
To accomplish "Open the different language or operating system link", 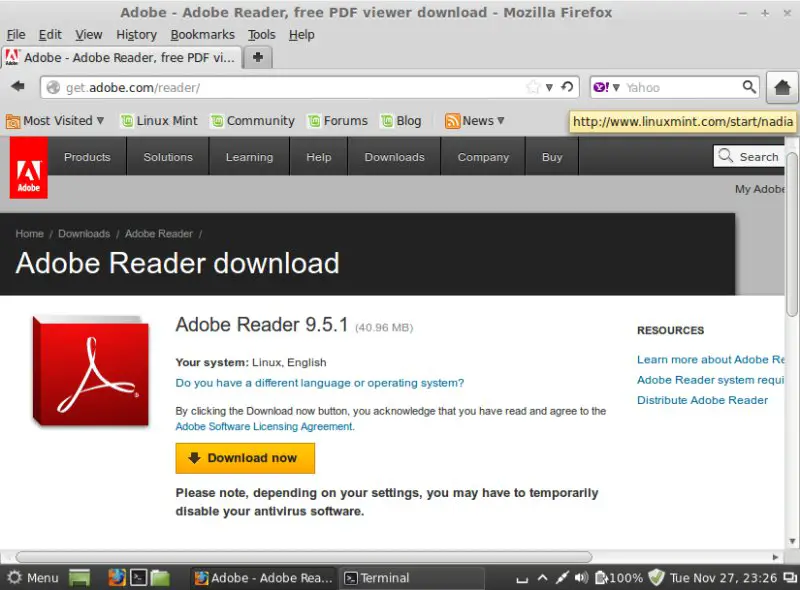I will (x=319, y=383).
